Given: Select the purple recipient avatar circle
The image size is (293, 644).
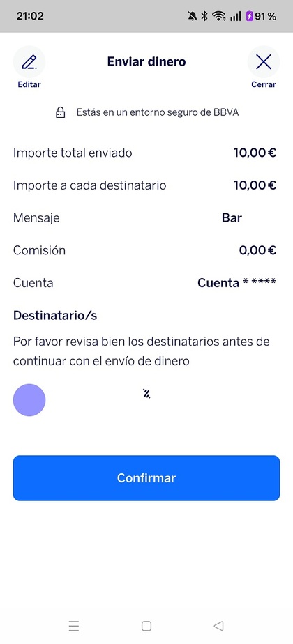Looking at the screenshot, I should [29, 400].
